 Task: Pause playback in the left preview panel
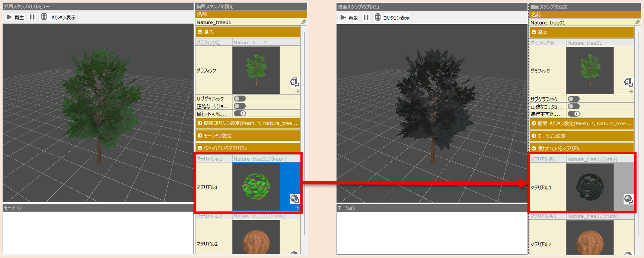(x=32, y=17)
